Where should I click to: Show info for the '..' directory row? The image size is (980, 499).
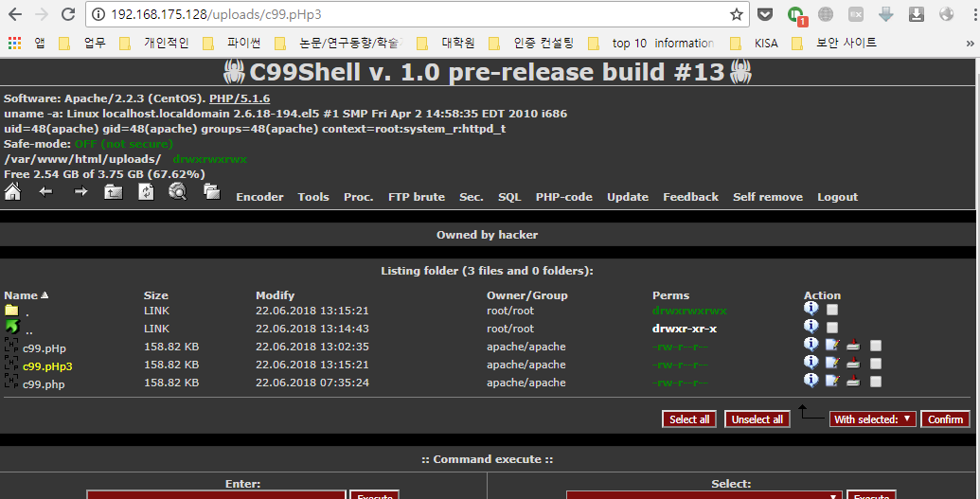(x=811, y=326)
